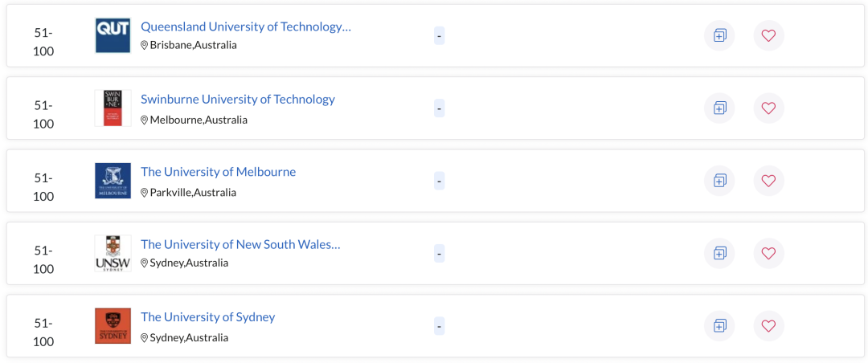Go to The University of Sydney page
868x363 pixels.
[x=207, y=317]
